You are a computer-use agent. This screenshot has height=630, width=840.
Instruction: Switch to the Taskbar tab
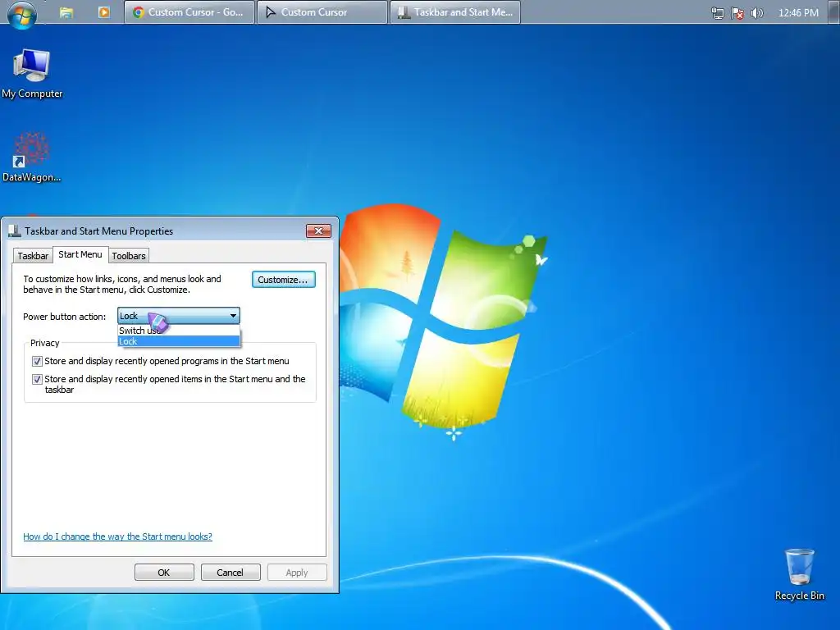(33, 256)
